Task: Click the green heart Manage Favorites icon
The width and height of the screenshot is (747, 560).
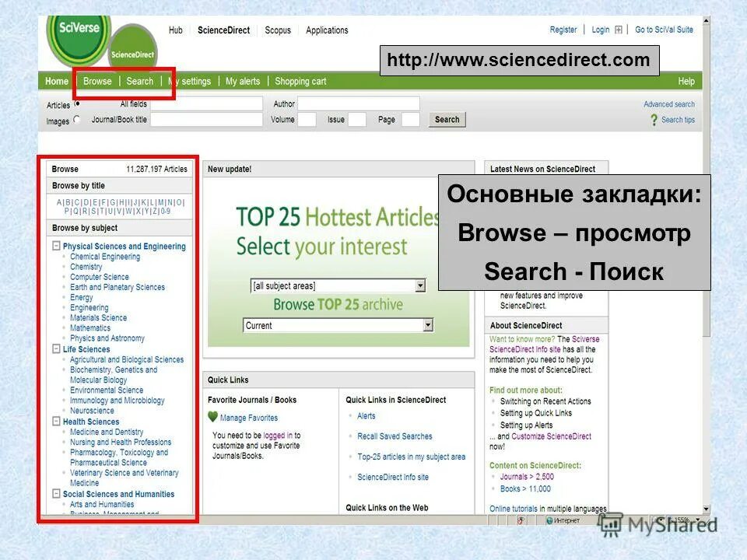Action: [212, 417]
